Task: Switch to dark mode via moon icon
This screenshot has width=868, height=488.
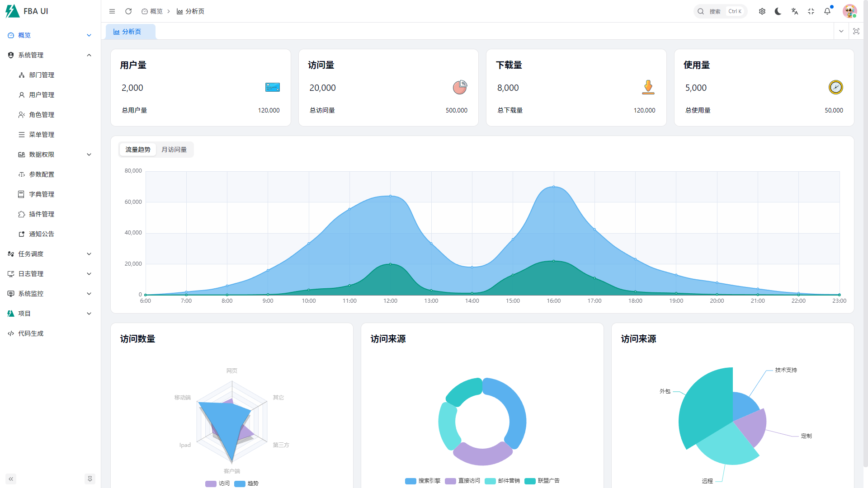Action: (778, 11)
